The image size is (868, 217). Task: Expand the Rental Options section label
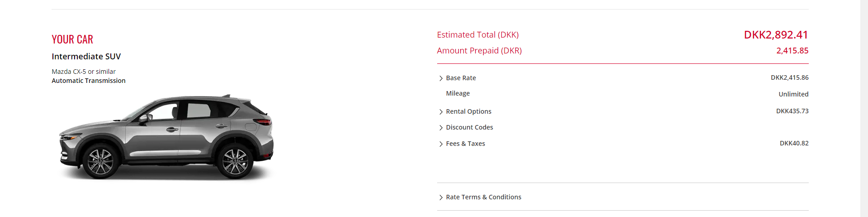pos(468,111)
